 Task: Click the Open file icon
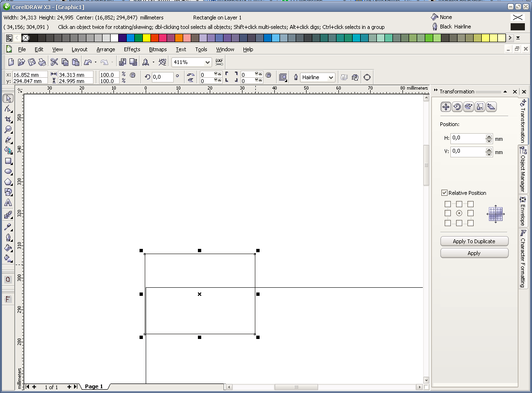21,62
